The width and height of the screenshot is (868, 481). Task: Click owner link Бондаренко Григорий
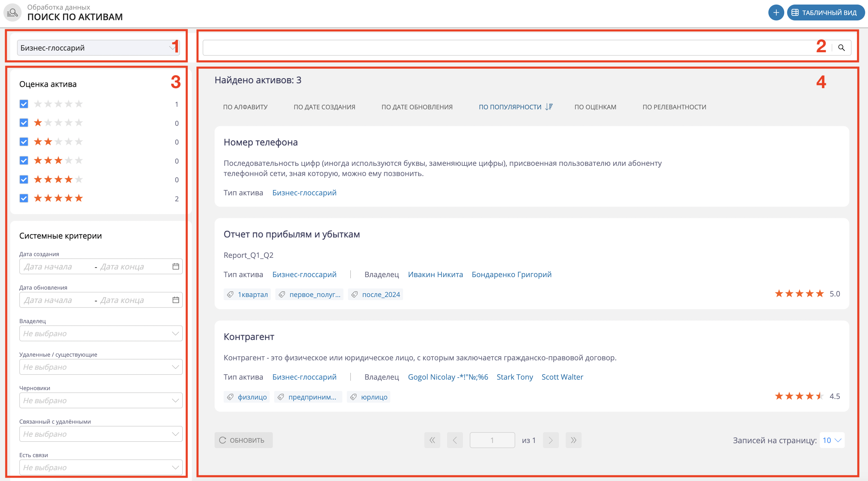(511, 274)
